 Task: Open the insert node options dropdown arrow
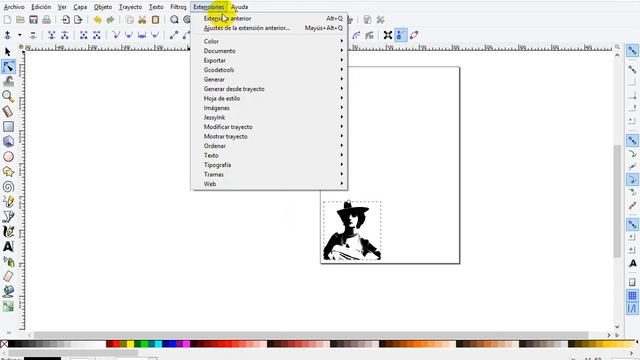point(20,35)
